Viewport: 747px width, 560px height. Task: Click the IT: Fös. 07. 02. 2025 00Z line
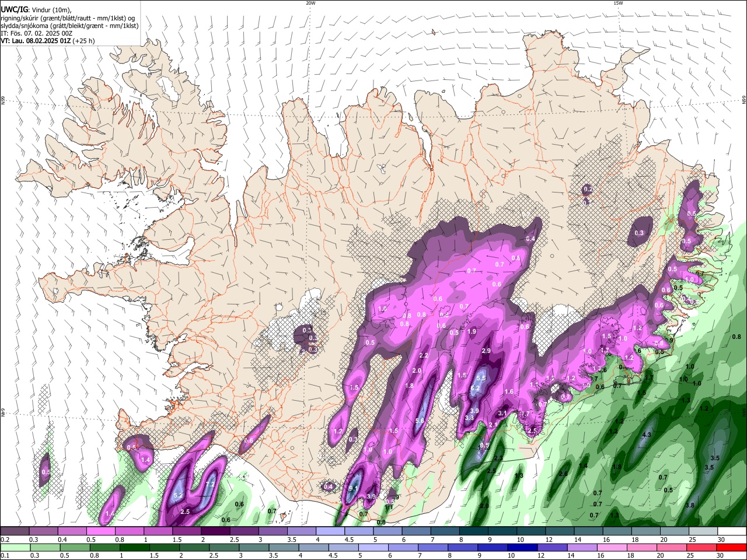37,33
